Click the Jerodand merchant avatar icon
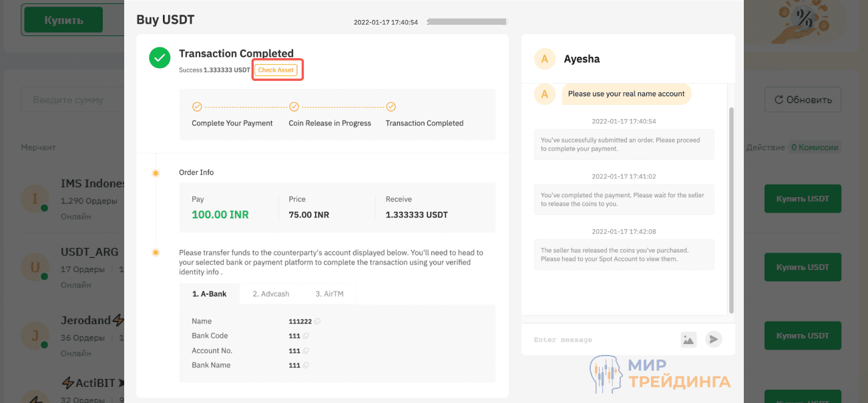 (x=35, y=336)
